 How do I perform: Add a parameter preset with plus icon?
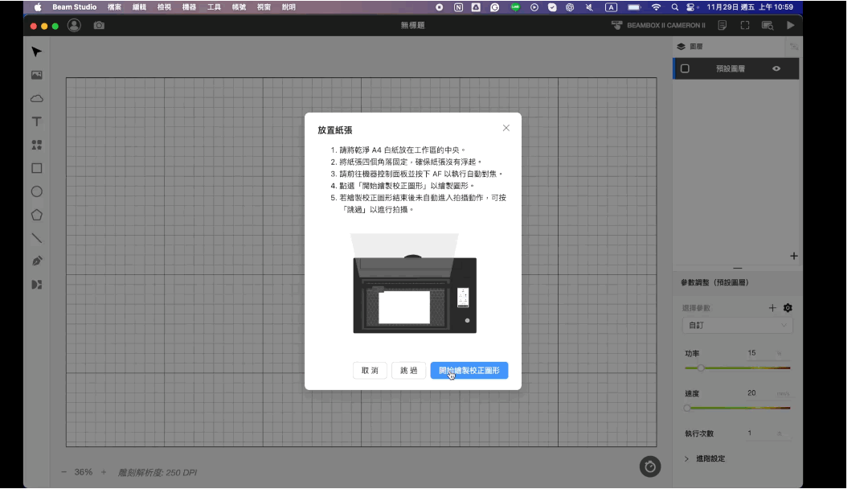772,308
